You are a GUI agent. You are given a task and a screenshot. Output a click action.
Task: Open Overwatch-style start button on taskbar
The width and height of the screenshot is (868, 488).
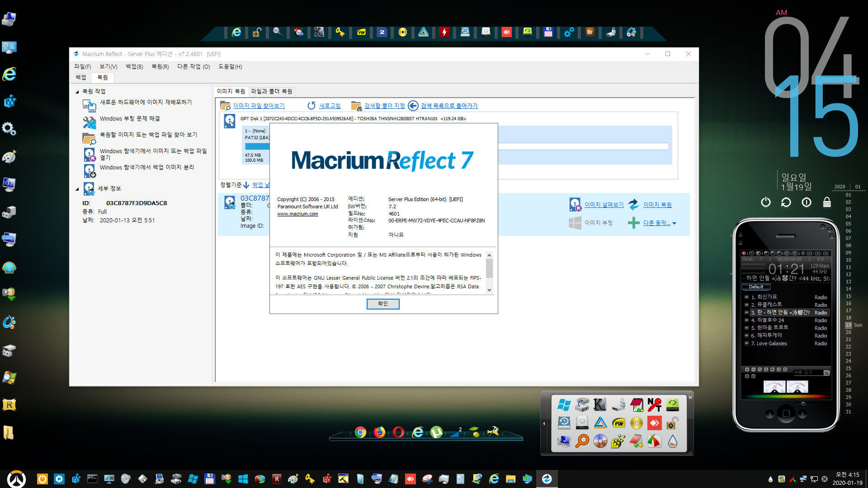click(16, 479)
